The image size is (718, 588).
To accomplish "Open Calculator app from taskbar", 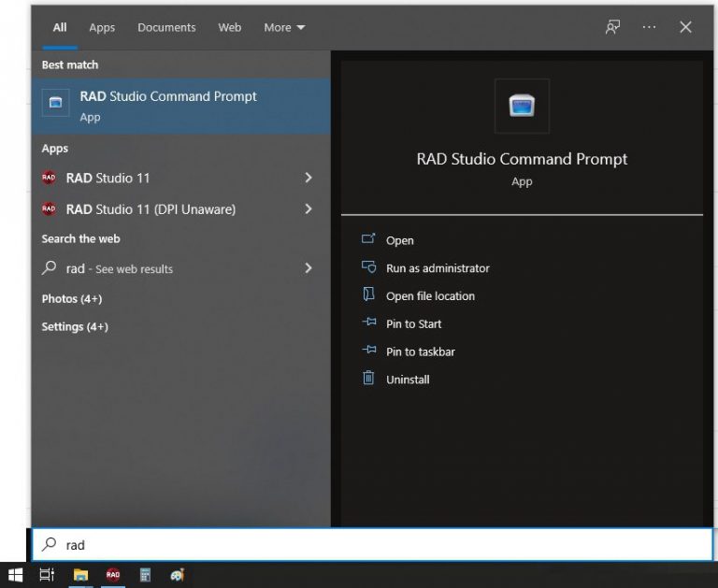I will [x=145, y=575].
